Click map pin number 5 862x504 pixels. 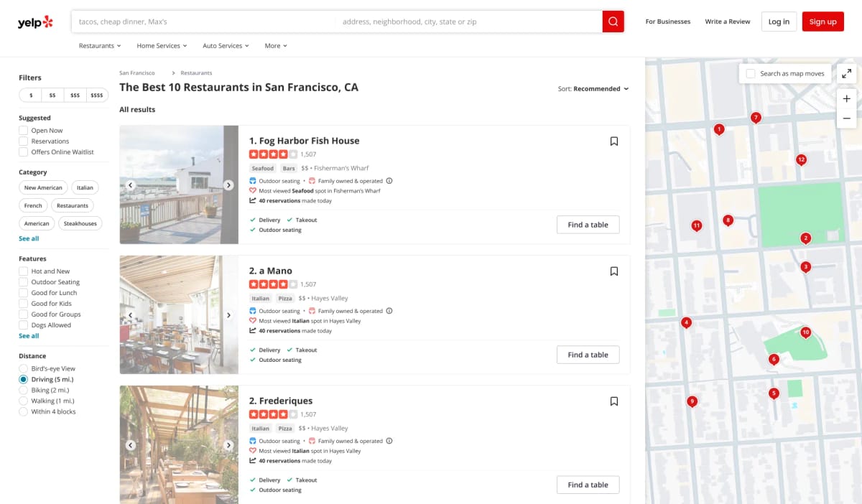point(774,393)
